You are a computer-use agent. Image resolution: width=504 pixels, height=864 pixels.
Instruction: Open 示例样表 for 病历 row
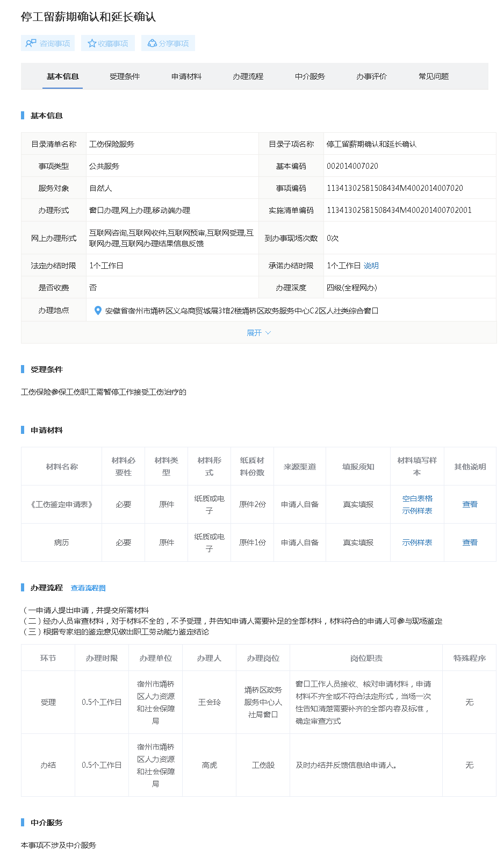pos(417,542)
